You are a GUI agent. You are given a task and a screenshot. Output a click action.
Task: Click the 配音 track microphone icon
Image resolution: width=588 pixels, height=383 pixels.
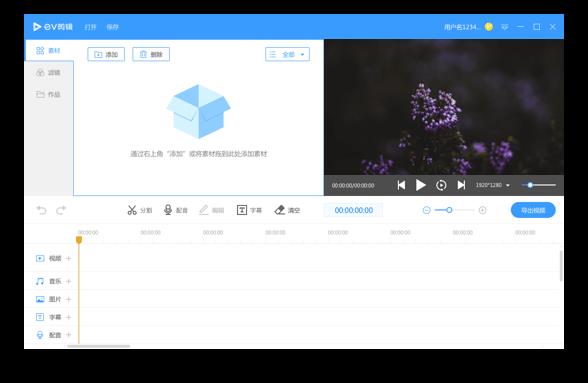pos(40,335)
